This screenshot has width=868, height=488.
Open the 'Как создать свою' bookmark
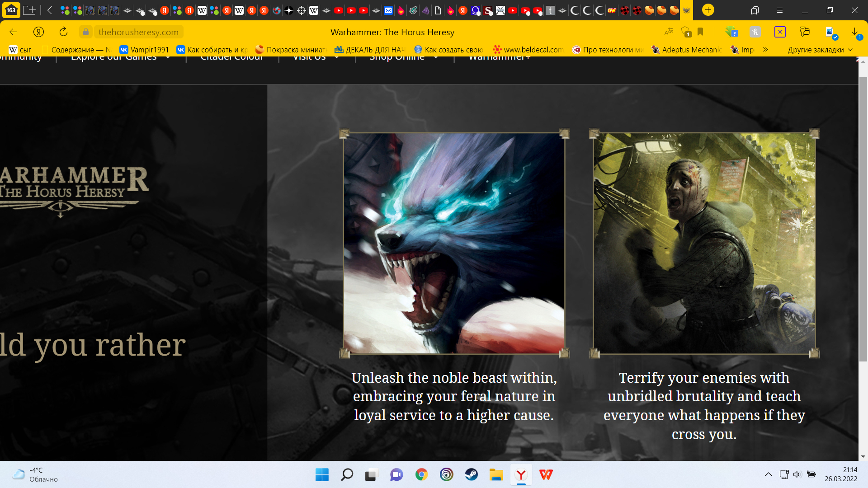tap(449, 50)
